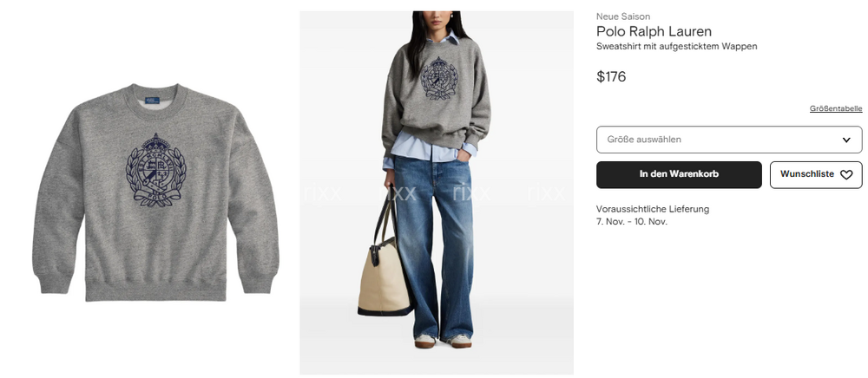Add item via In den Warenkorb button
This screenshot has height=378, width=868.
(x=679, y=174)
